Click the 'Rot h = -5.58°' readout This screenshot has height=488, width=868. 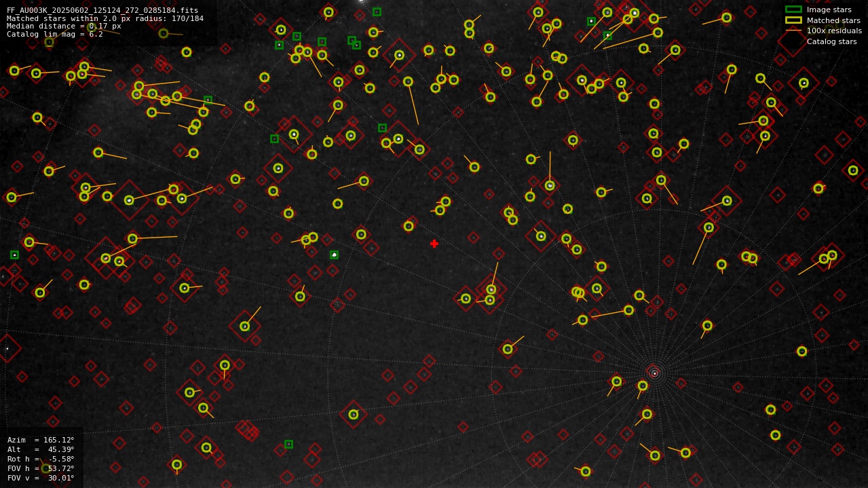tap(41, 459)
